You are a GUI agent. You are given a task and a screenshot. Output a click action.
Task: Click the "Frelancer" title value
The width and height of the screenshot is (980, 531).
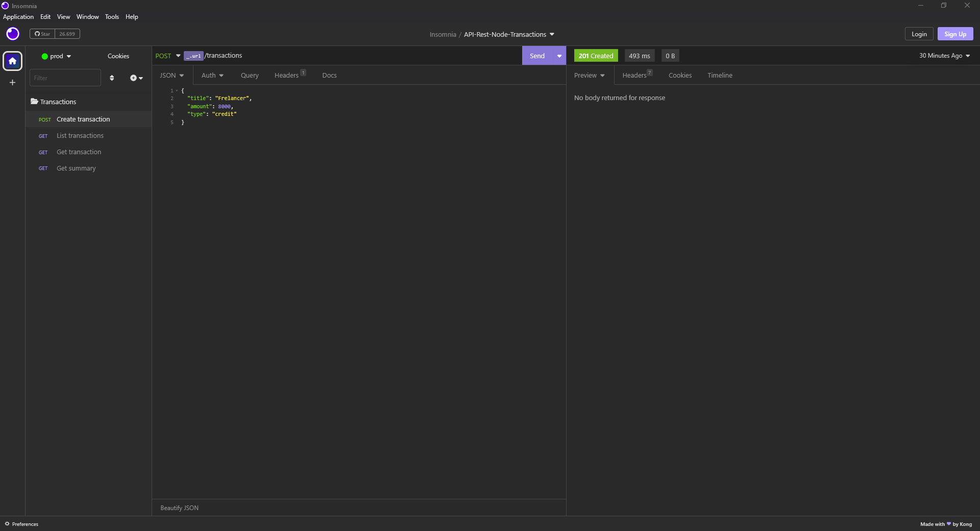point(232,98)
